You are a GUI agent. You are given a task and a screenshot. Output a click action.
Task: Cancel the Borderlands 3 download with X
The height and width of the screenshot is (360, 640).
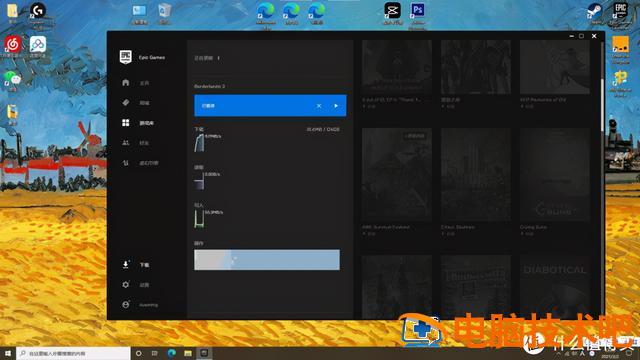(319, 106)
